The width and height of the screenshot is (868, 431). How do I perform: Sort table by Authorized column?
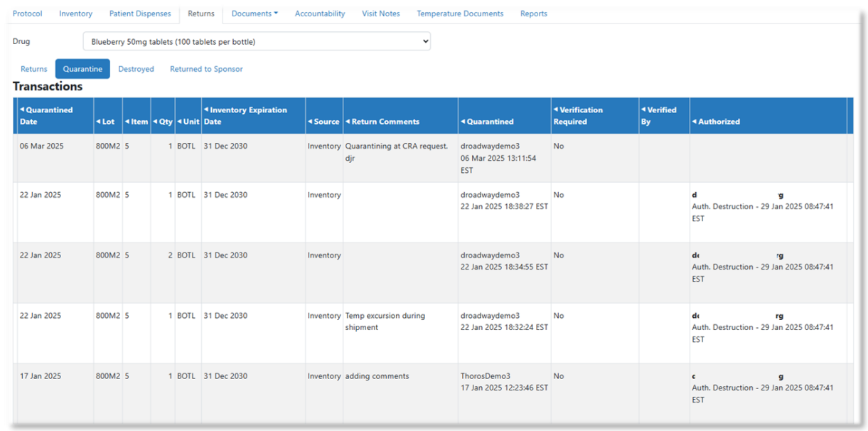point(716,122)
